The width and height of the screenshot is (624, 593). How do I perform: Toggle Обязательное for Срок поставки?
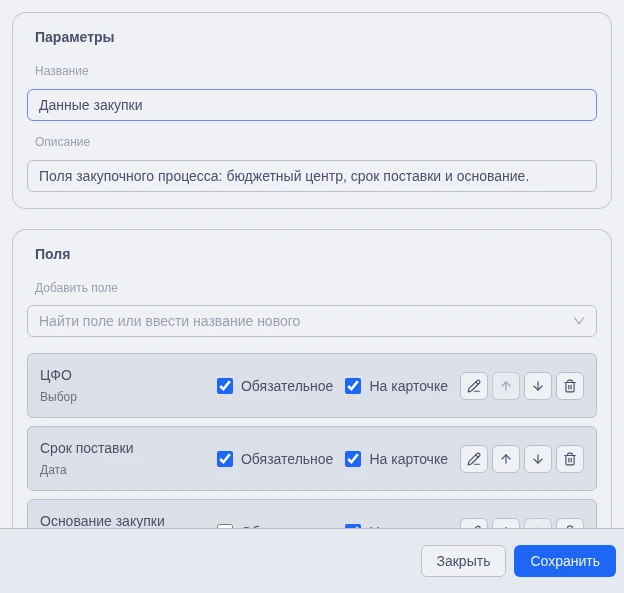[x=225, y=459]
